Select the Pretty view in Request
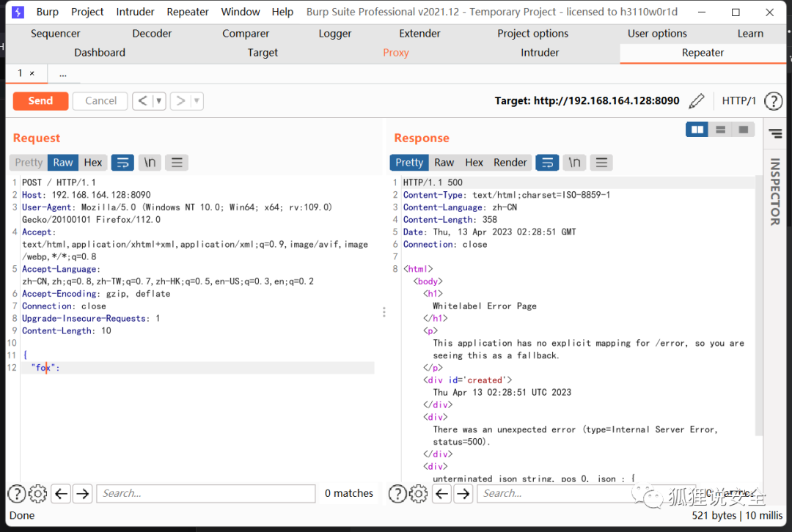 click(x=29, y=163)
